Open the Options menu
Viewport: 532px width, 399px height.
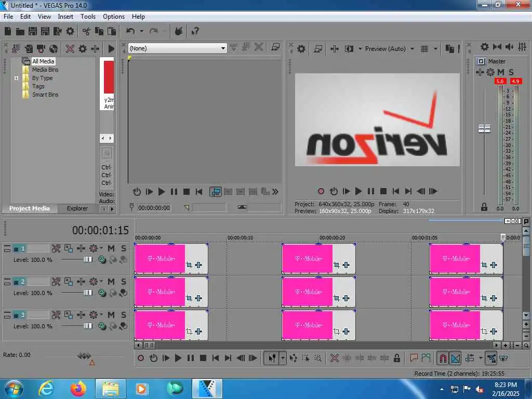pos(114,17)
